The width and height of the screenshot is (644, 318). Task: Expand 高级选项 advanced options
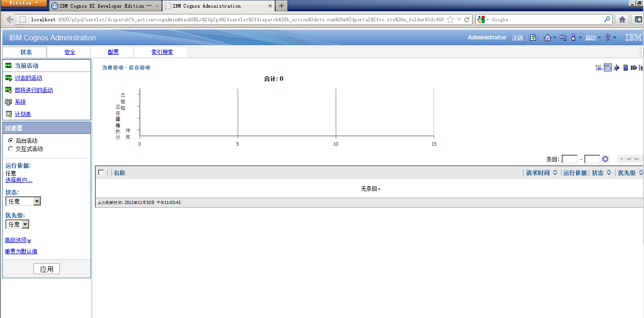click(x=18, y=240)
